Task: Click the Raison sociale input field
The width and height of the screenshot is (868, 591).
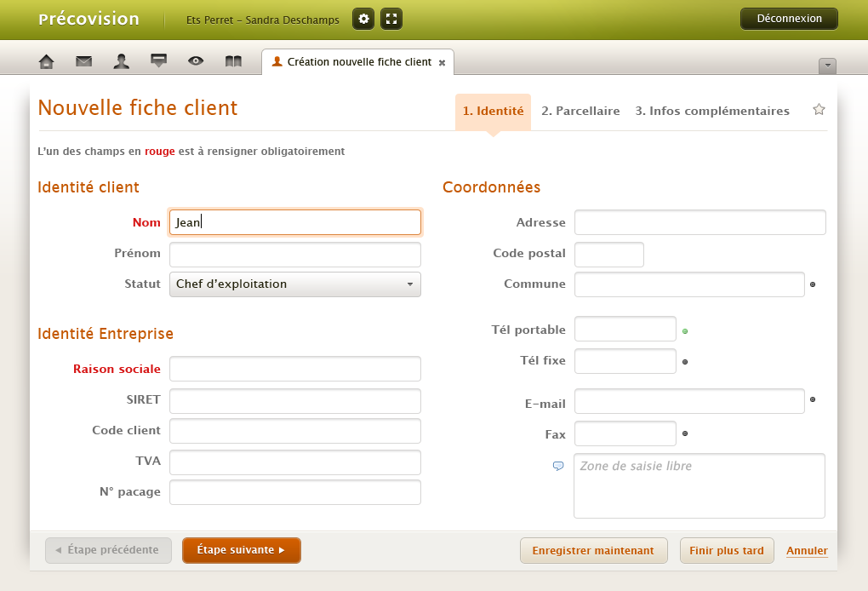Action: tap(295, 369)
